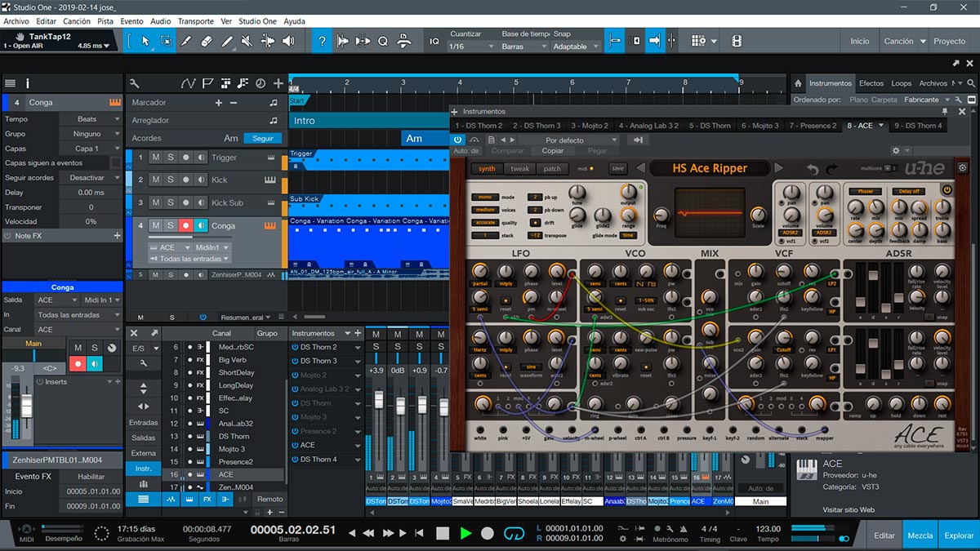
Task: Toggle record arm on Conga track
Action: 185,225
